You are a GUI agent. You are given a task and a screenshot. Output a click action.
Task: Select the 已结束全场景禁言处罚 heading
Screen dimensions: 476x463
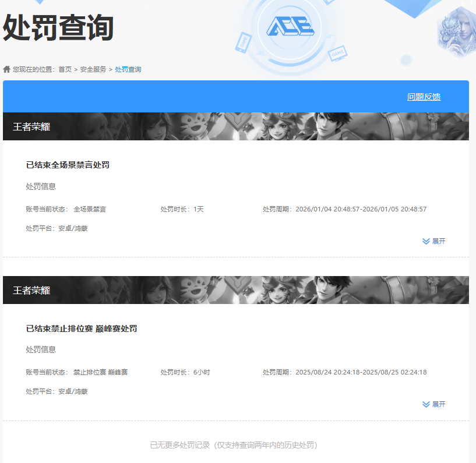(68, 165)
